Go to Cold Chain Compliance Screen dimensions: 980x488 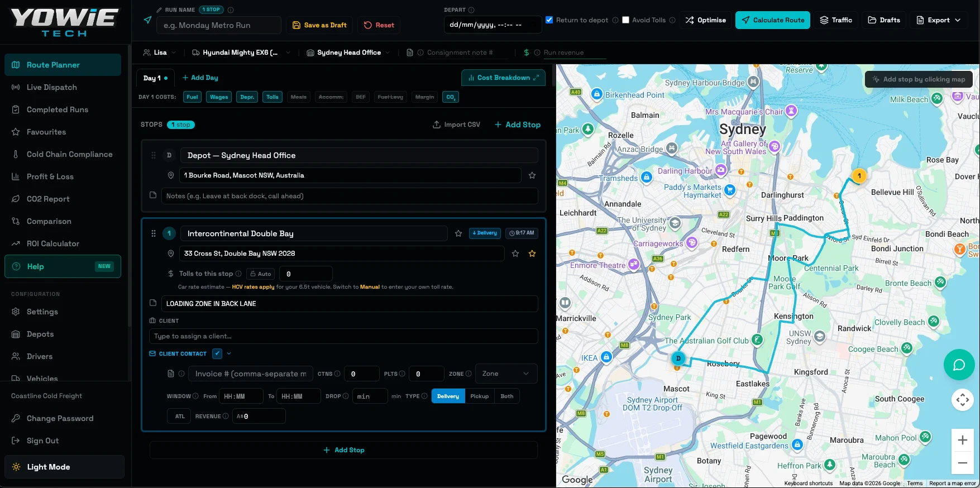pos(63,154)
